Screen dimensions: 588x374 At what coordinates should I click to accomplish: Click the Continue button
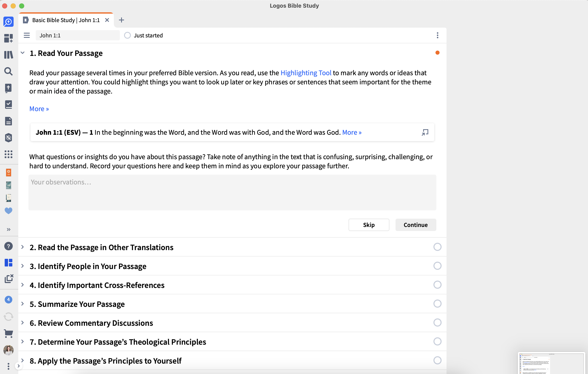[416, 225]
